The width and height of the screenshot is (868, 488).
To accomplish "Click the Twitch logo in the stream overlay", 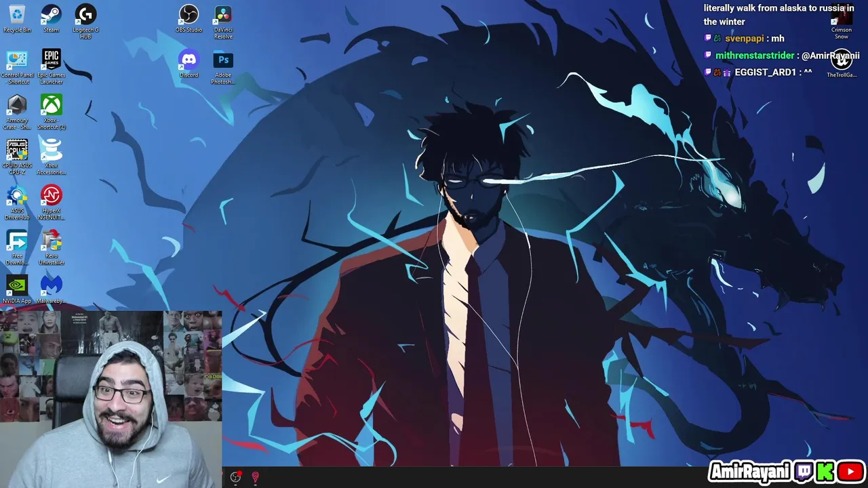I will pyautogui.click(x=804, y=472).
